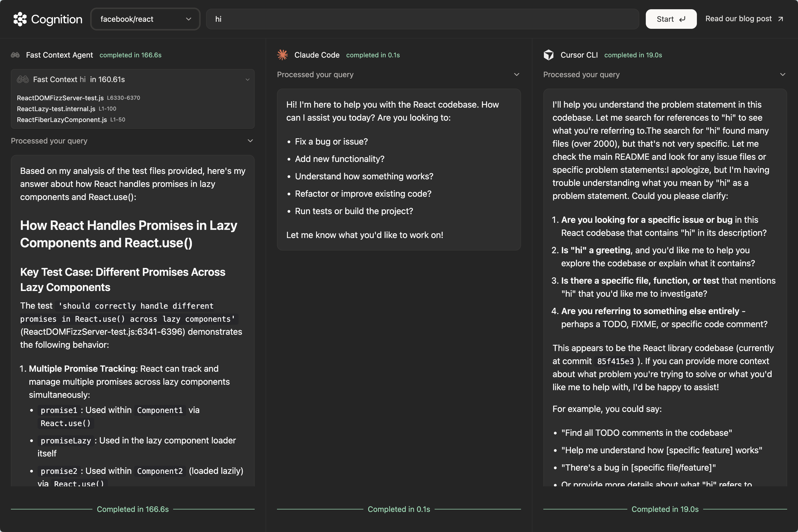
Task: Open the facebook/react repository dropdown
Action: tap(145, 19)
